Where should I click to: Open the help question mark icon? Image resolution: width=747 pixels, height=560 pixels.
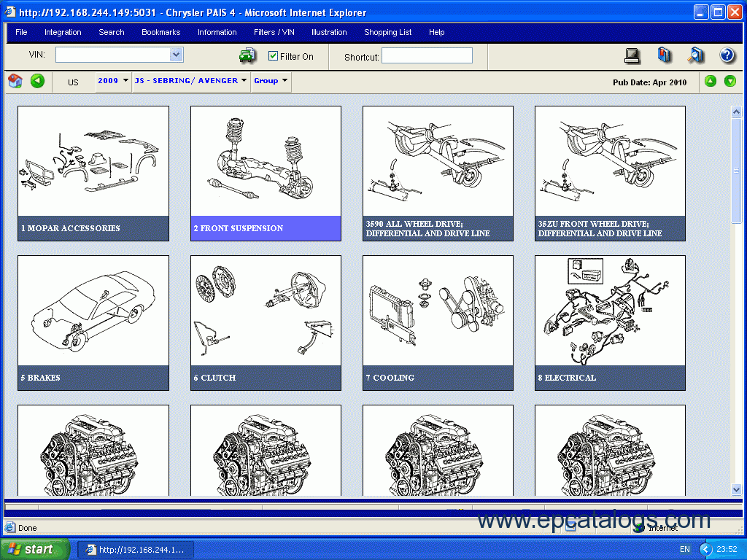[x=727, y=55]
